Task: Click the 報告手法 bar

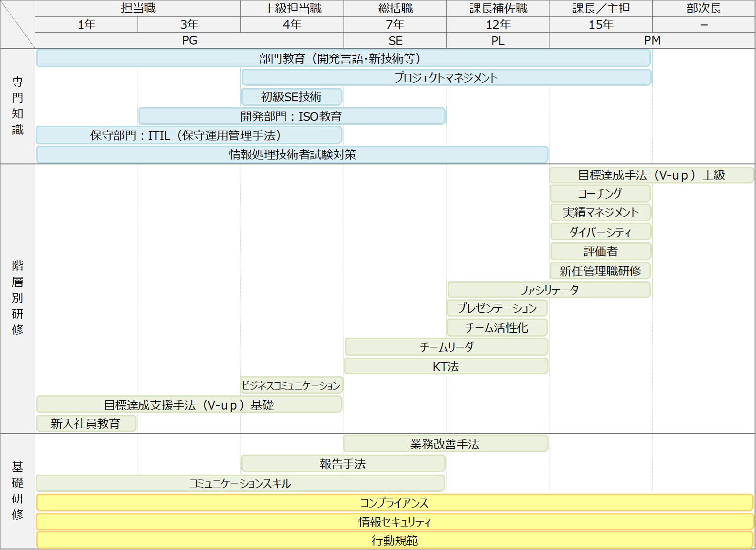Action: (x=343, y=463)
